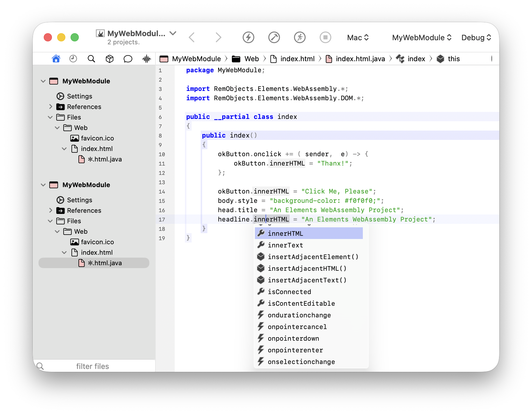Click the MyWebModule breadcrumb in jump bar

click(x=190, y=59)
